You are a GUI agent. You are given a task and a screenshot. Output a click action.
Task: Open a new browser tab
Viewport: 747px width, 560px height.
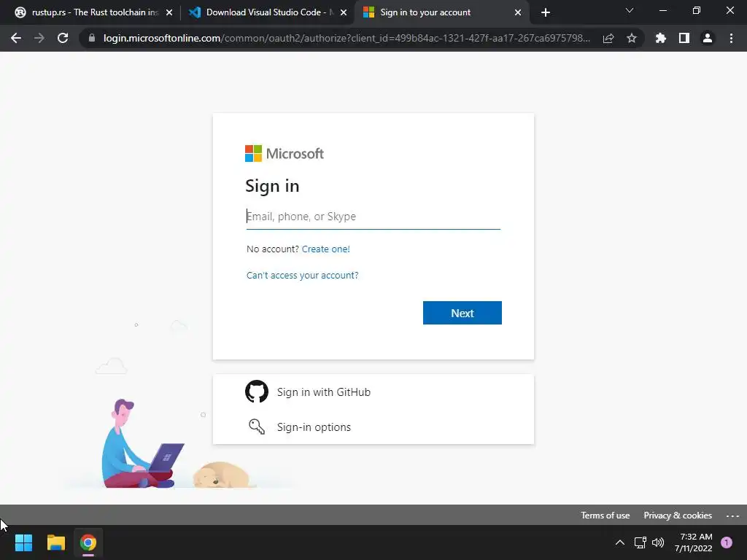click(546, 12)
